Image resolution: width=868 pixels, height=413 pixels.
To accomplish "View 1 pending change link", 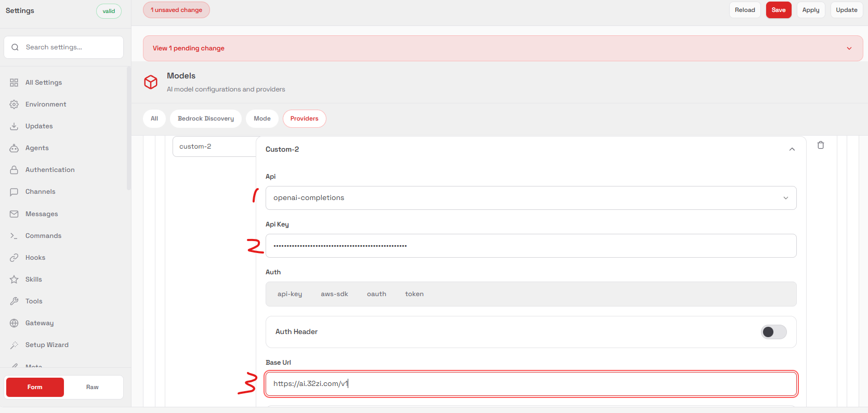I will (189, 48).
